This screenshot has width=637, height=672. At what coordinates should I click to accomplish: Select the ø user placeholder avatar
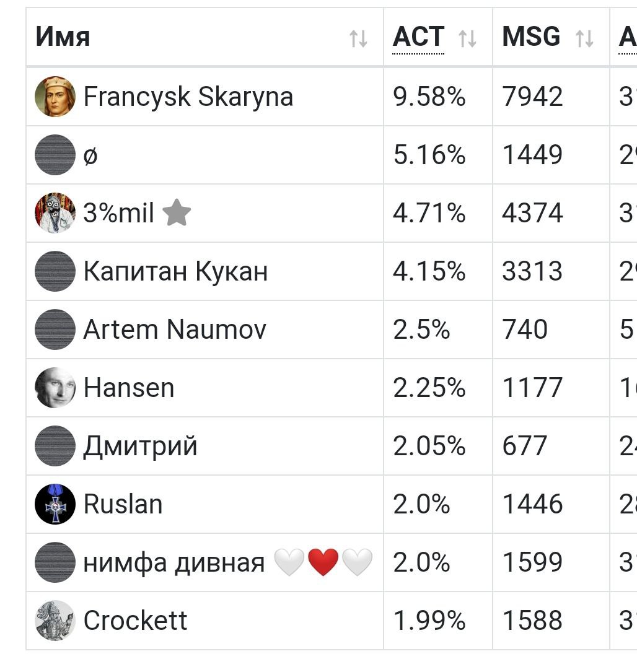55,155
